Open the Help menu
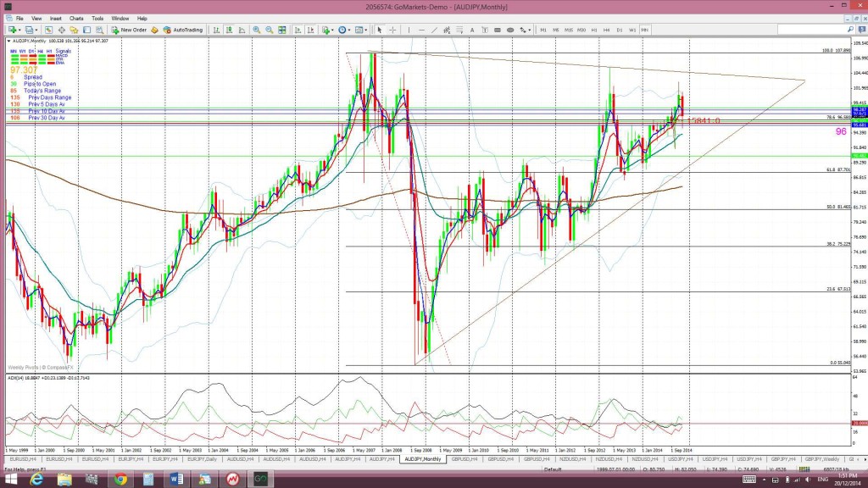 pyautogui.click(x=142, y=19)
